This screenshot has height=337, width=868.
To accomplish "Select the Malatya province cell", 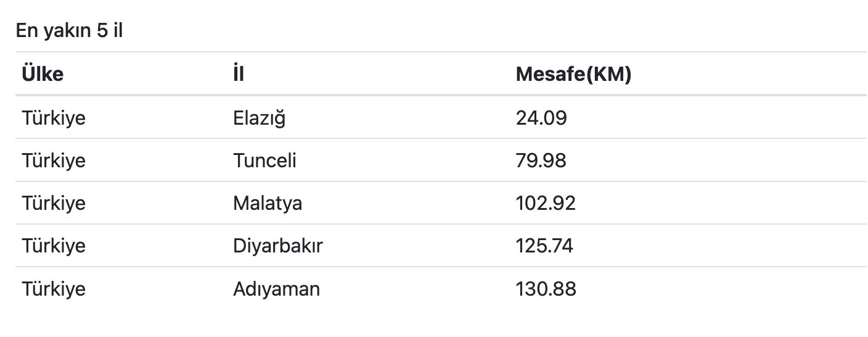I will [268, 203].
